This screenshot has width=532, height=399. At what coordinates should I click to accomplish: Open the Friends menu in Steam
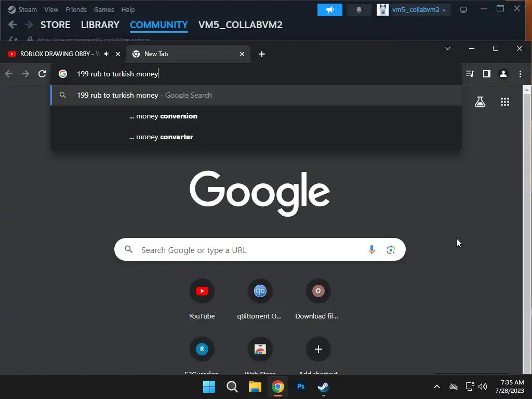tap(76, 10)
